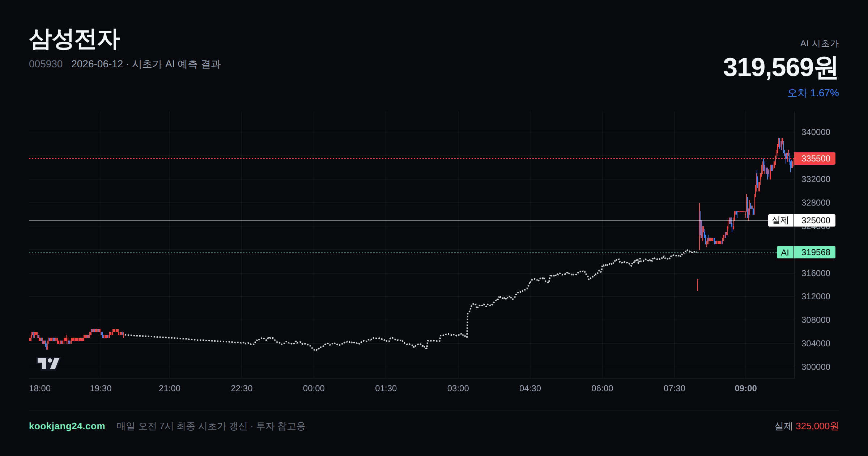The height and width of the screenshot is (456, 868).
Task: Open the kookjang24.com link
Action: [67, 426]
